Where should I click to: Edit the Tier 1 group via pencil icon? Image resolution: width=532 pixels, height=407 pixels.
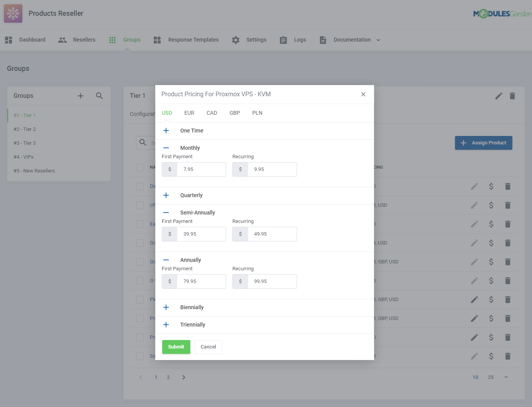498,95
